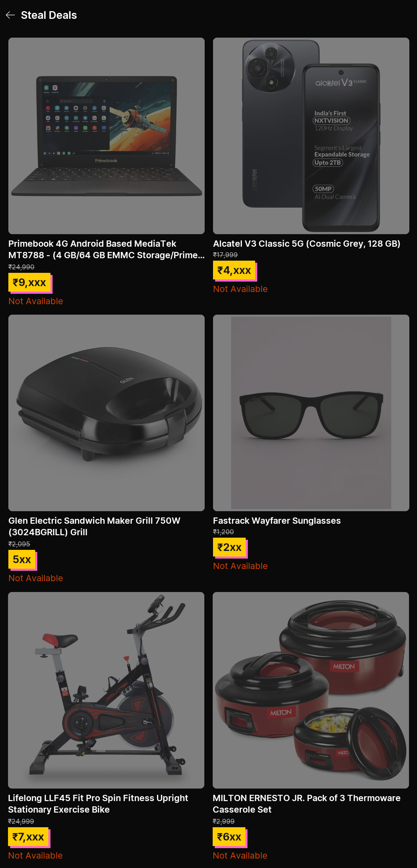Open the Milton casserole set image
This screenshot has width=417, height=868.
pyautogui.click(x=311, y=690)
